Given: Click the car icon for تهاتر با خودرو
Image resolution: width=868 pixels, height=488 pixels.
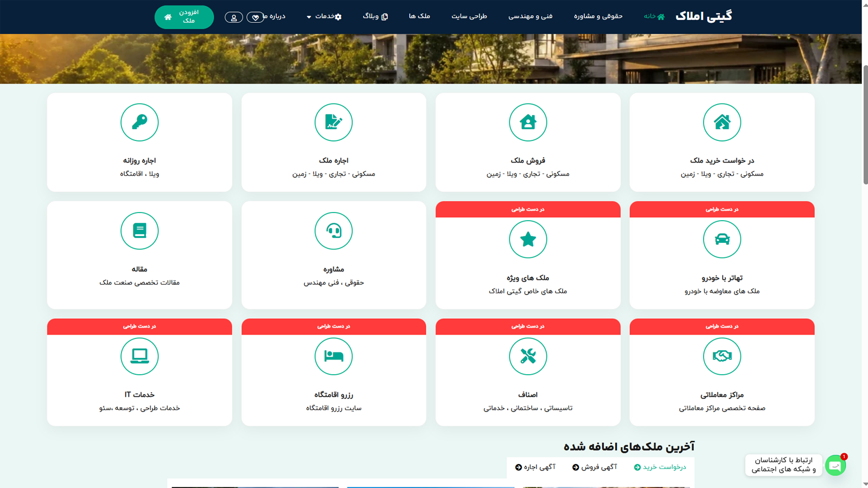Looking at the screenshot, I should point(722,240).
